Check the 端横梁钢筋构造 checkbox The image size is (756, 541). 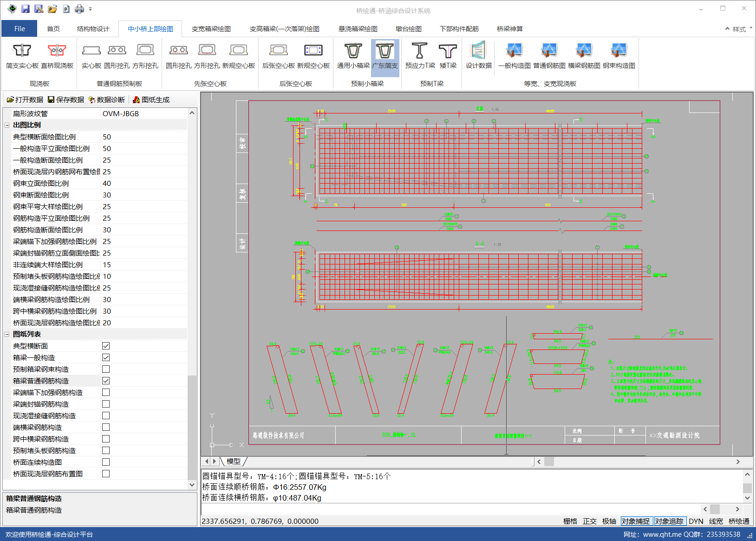[106, 427]
